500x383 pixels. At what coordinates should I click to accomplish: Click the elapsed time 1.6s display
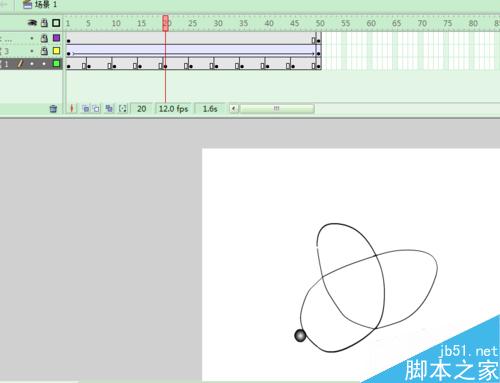210,109
